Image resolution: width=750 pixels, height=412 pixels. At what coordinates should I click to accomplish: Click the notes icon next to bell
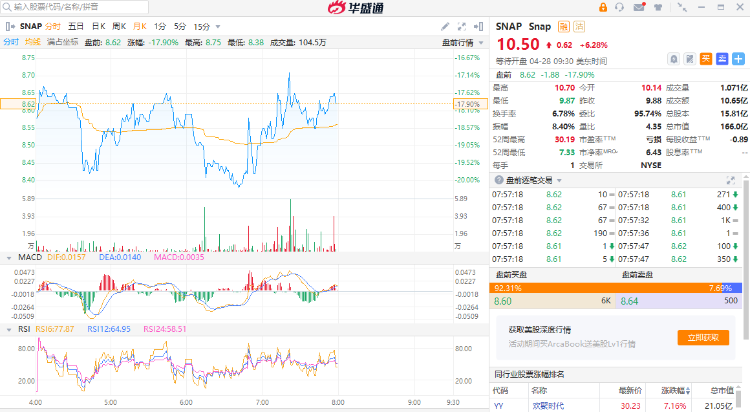coord(690,59)
